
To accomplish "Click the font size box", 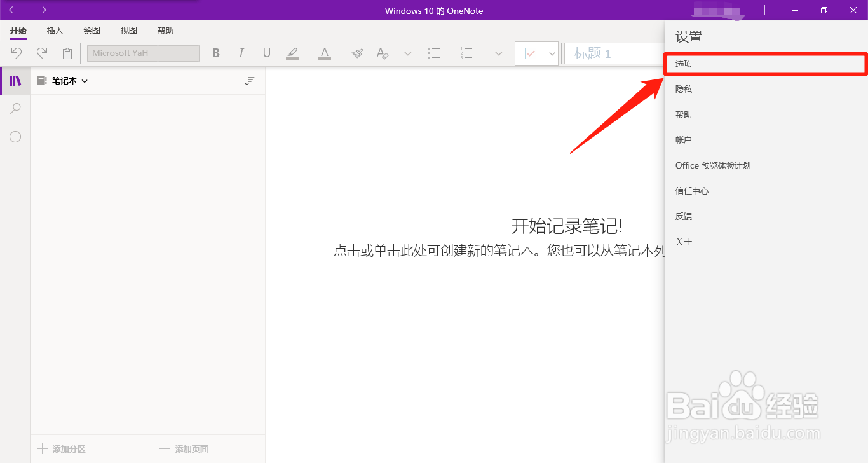I will pyautogui.click(x=179, y=53).
